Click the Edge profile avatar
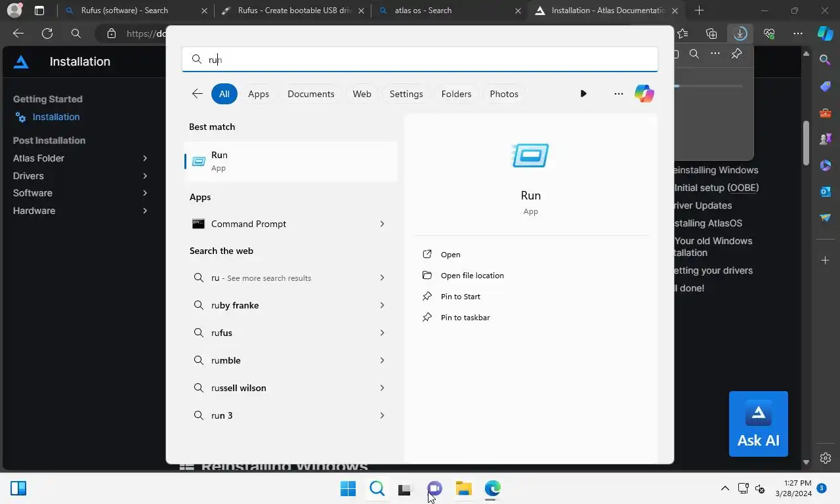 [14, 10]
